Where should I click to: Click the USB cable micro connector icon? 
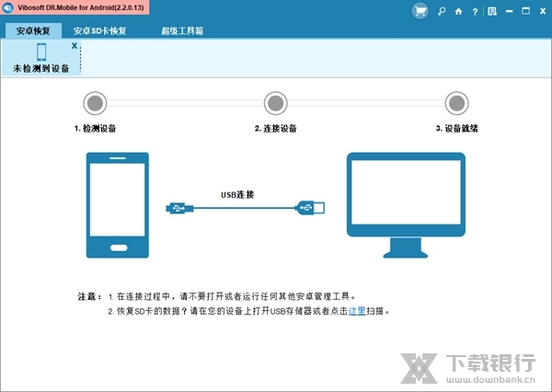tap(179, 208)
